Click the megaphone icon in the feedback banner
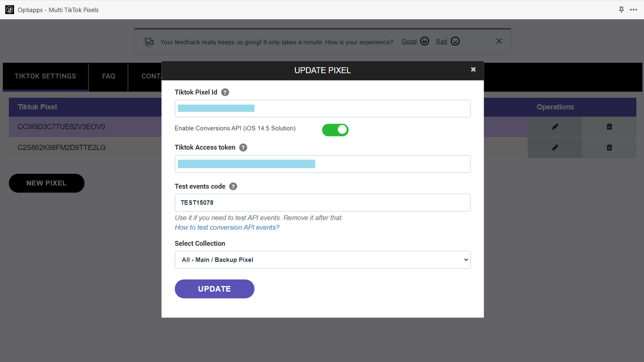The image size is (644, 362). 149,42
